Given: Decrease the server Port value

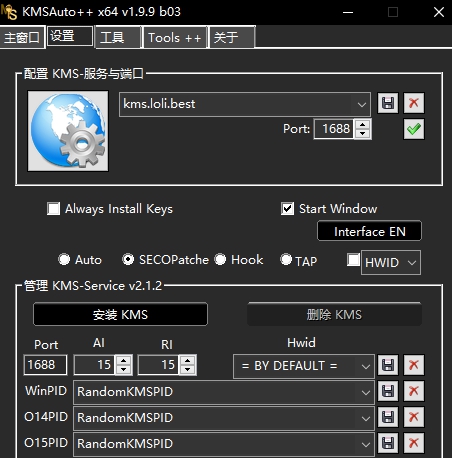Looking at the screenshot, I should (x=363, y=134).
